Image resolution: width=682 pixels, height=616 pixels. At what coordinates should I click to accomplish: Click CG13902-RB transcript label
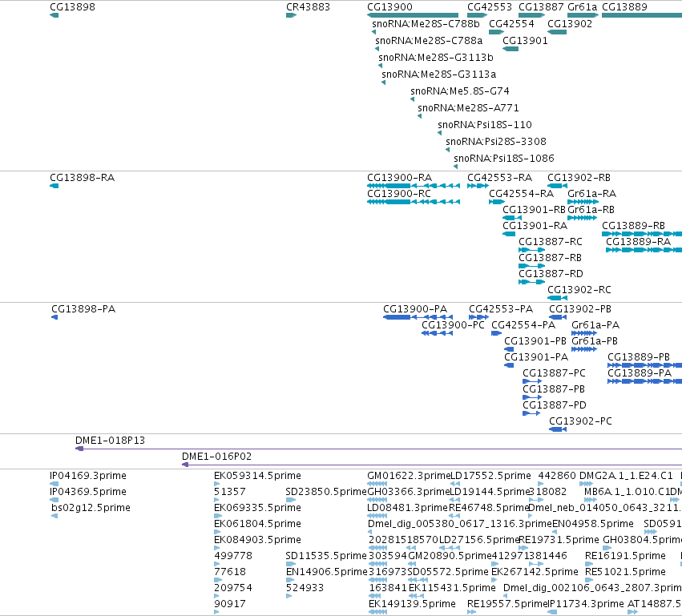pos(579,177)
